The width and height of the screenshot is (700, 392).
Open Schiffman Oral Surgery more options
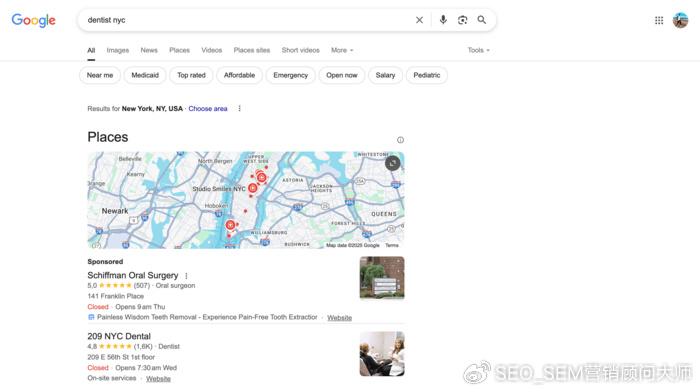point(186,276)
